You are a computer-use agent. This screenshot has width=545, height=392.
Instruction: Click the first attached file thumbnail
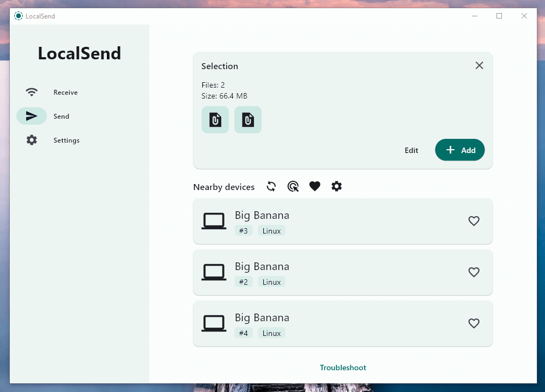click(215, 120)
